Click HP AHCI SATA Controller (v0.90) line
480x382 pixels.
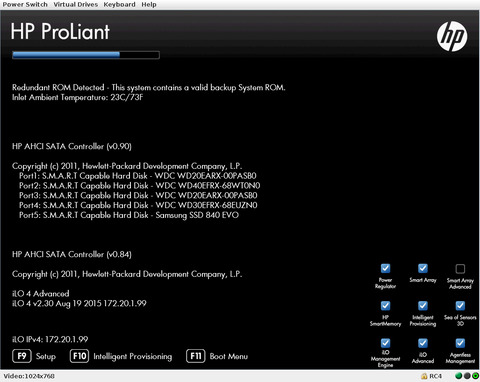(72, 146)
